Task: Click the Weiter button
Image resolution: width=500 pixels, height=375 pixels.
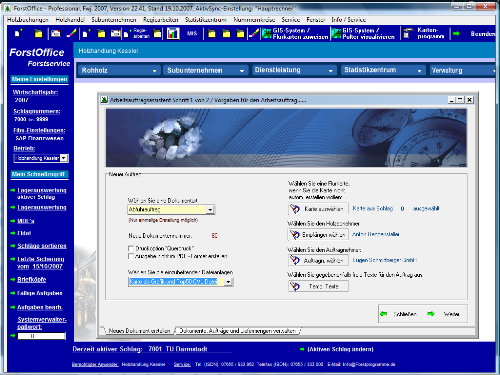Action: coord(451,314)
